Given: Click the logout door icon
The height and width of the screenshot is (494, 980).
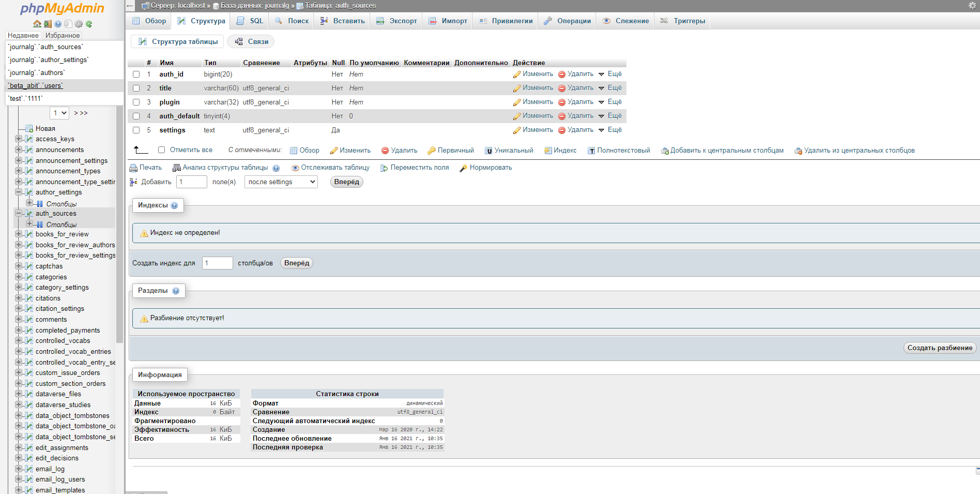Looking at the screenshot, I should point(48,24).
